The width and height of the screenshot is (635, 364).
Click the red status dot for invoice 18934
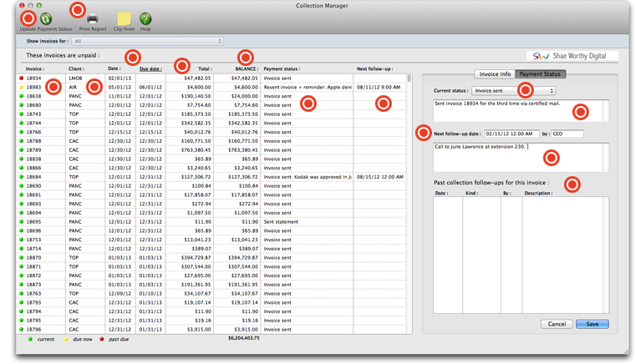[20, 78]
